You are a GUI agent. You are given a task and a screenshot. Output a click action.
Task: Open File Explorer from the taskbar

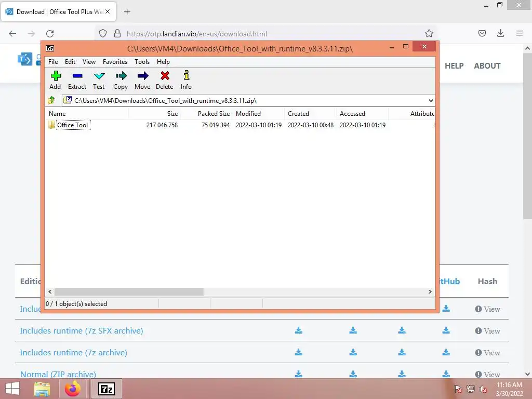click(42, 389)
